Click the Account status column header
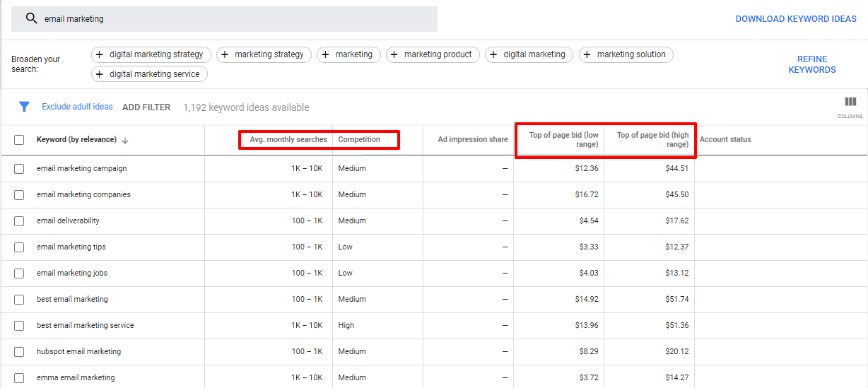Image resolution: width=868 pixels, height=388 pixels. (x=725, y=140)
